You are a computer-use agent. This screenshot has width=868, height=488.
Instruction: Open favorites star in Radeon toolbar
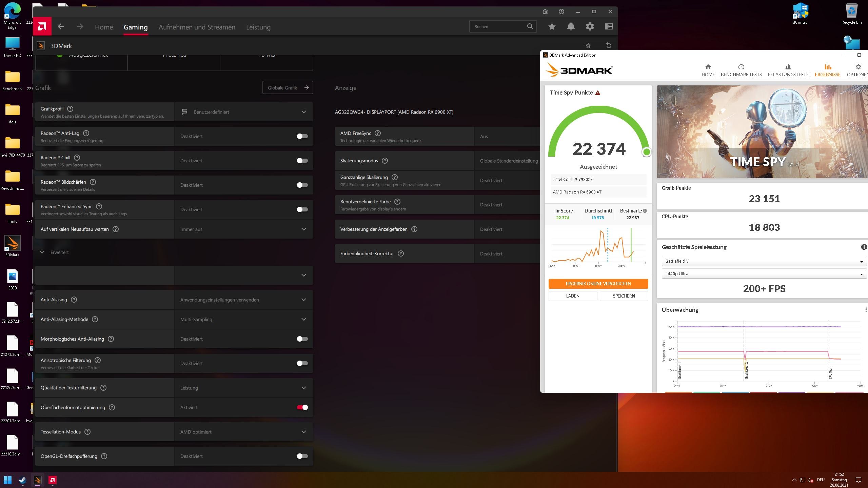point(552,26)
